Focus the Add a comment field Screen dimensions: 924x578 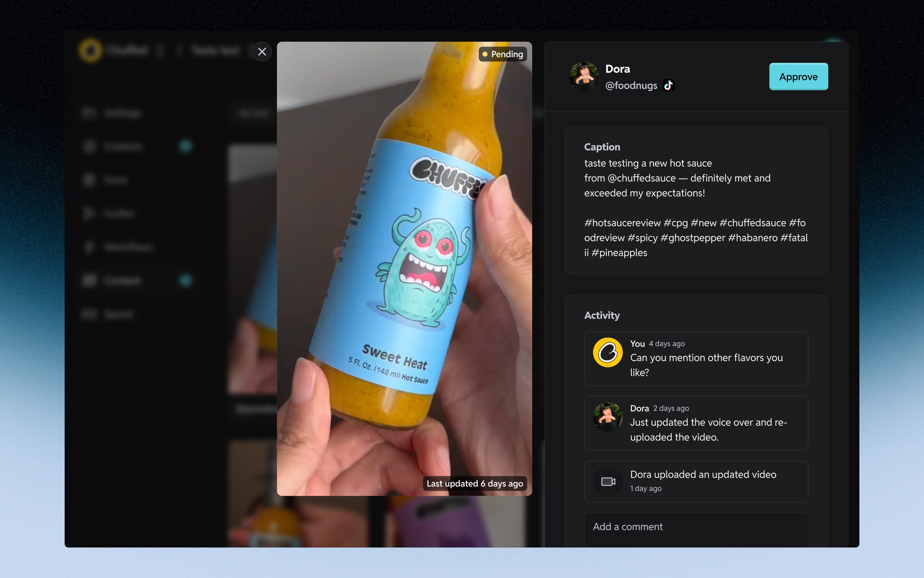coord(696,530)
